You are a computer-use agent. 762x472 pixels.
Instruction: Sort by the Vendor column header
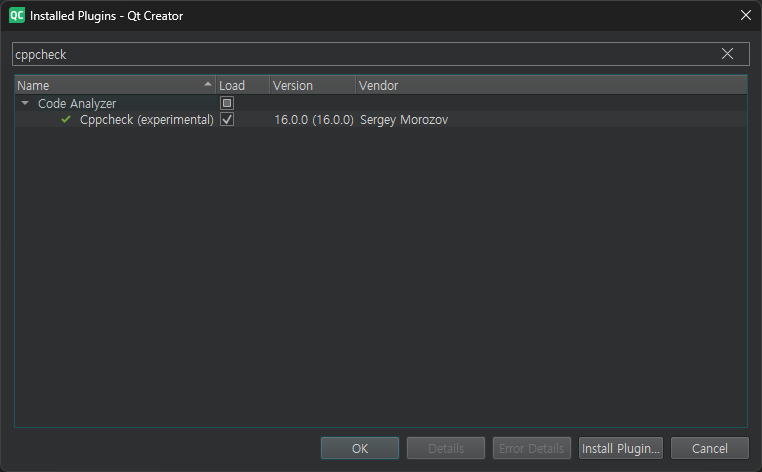pyautogui.click(x=551, y=86)
